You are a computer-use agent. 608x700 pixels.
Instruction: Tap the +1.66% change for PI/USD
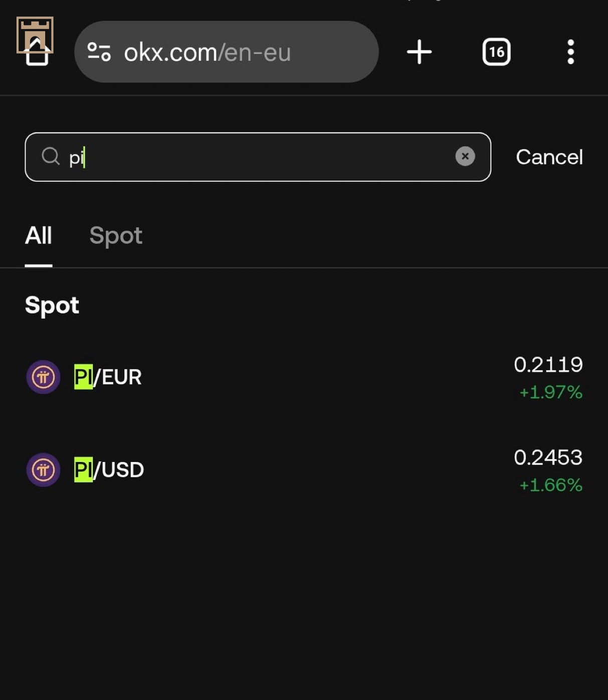pyautogui.click(x=551, y=485)
